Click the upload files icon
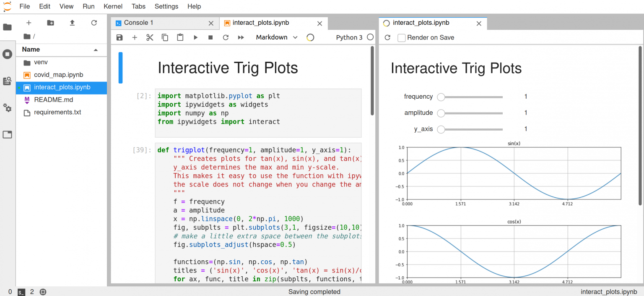 (x=72, y=23)
